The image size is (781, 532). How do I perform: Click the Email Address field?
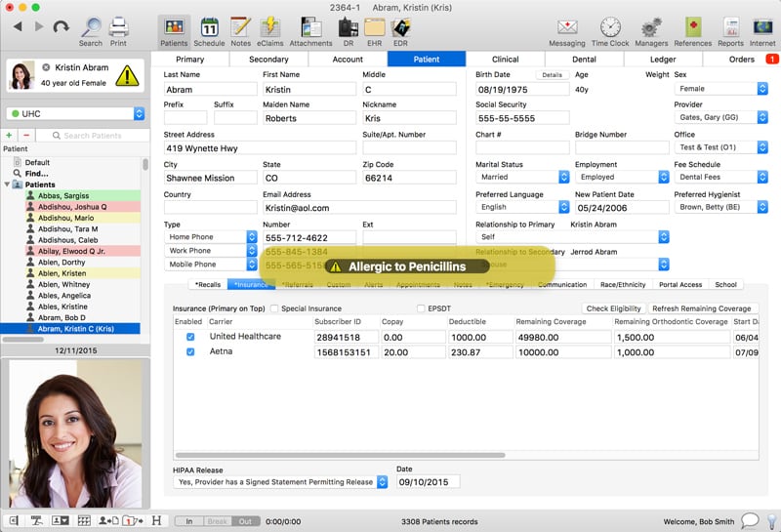[359, 208]
